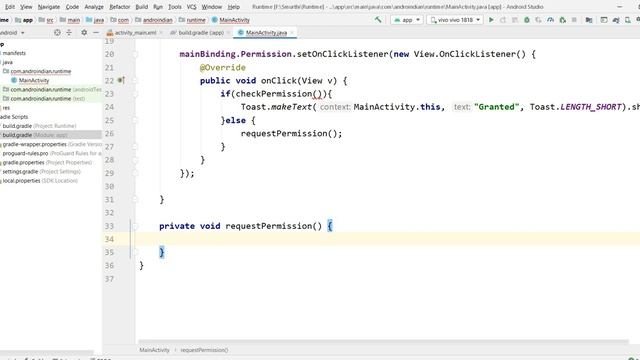The width and height of the screenshot is (640, 360).
Task: Click the java breadcrumb in navigation bar
Action: [95, 20]
